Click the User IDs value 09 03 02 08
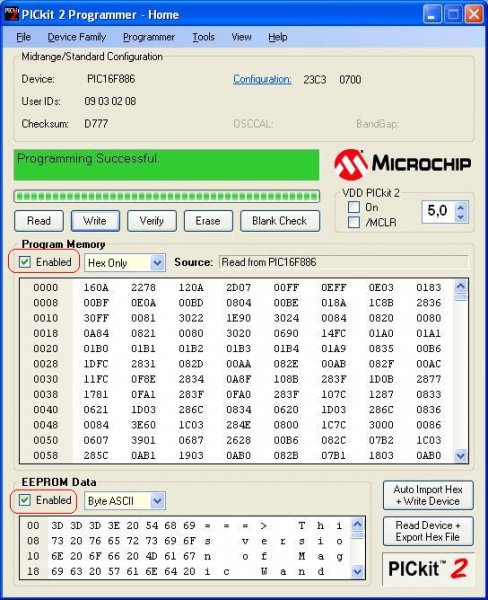 (x=110, y=101)
